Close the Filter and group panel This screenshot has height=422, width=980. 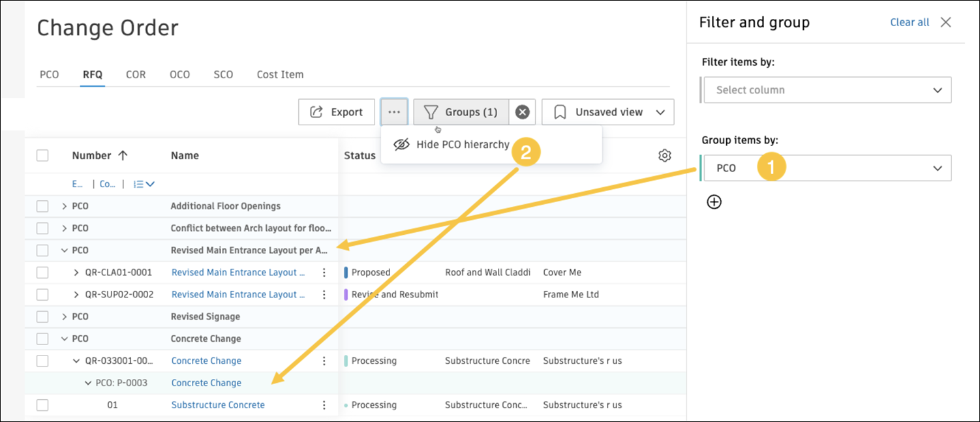945,22
